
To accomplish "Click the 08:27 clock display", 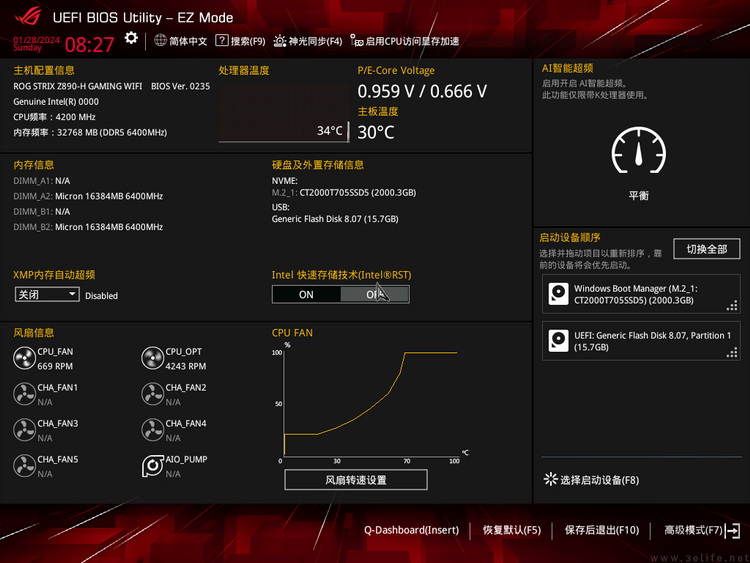I will click(x=89, y=45).
